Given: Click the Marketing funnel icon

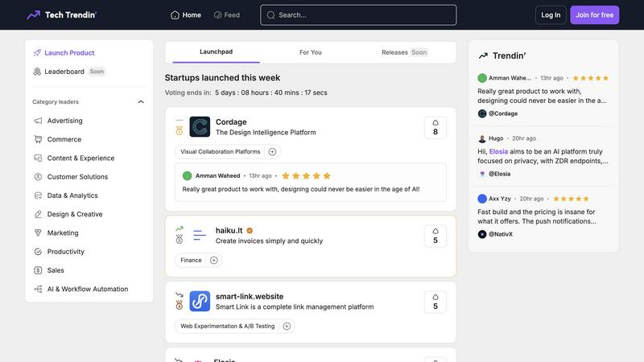Looking at the screenshot, I should pyautogui.click(x=38, y=232).
